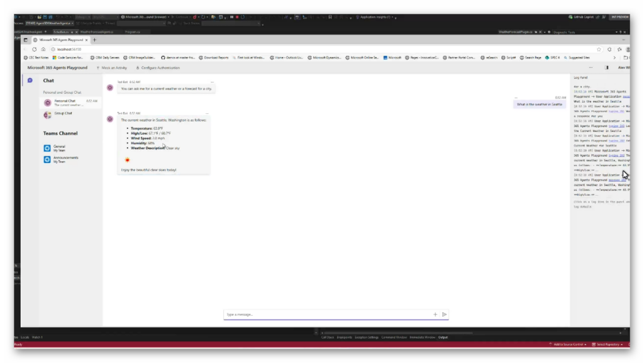Image resolution: width=644 pixels, height=363 pixels.
Task: Click the INT PREVIEW badge
Action: pyautogui.click(x=619, y=17)
